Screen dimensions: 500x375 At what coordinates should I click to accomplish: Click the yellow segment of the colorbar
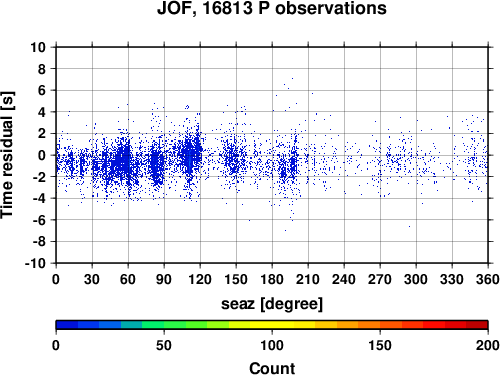pos(272,325)
